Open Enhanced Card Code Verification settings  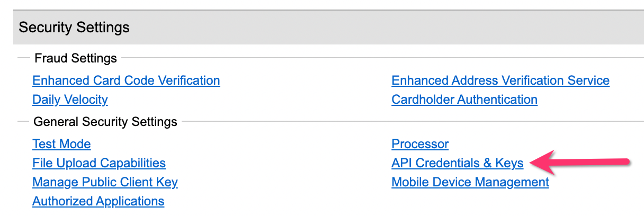click(x=126, y=80)
